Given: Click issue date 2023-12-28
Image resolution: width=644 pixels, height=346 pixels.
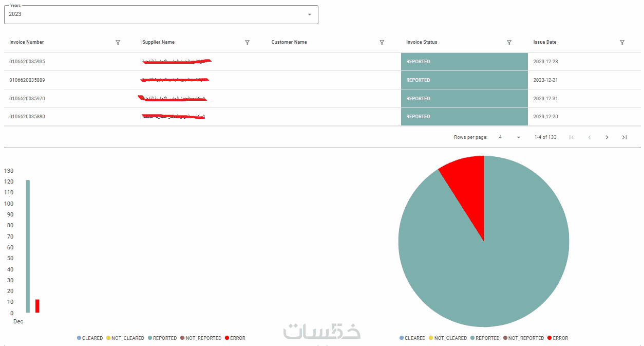Looking at the screenshot, I should [x=546, y=62].
